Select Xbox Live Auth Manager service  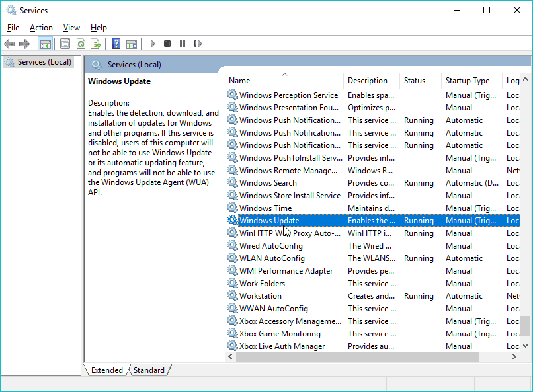click(373, 346)
